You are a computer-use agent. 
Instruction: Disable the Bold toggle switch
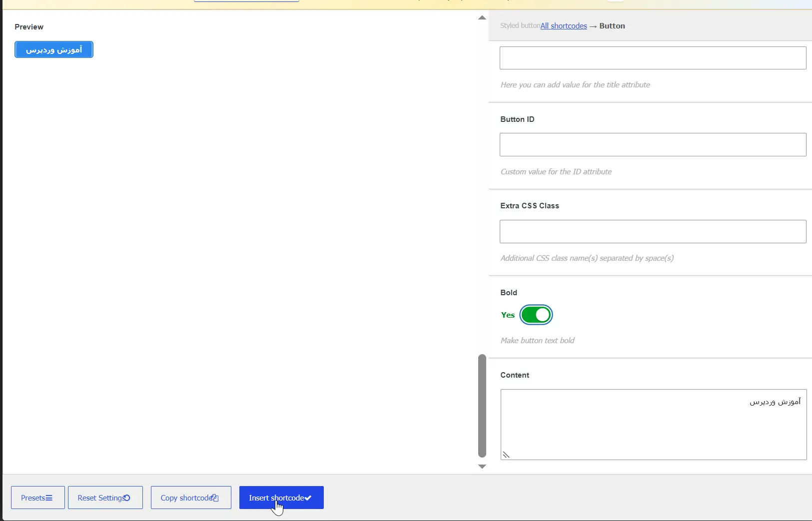(x=536, y=315)
